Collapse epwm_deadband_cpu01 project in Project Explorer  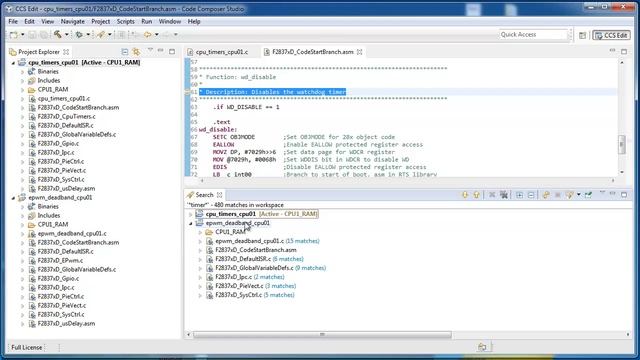click(x=13, y=198)
